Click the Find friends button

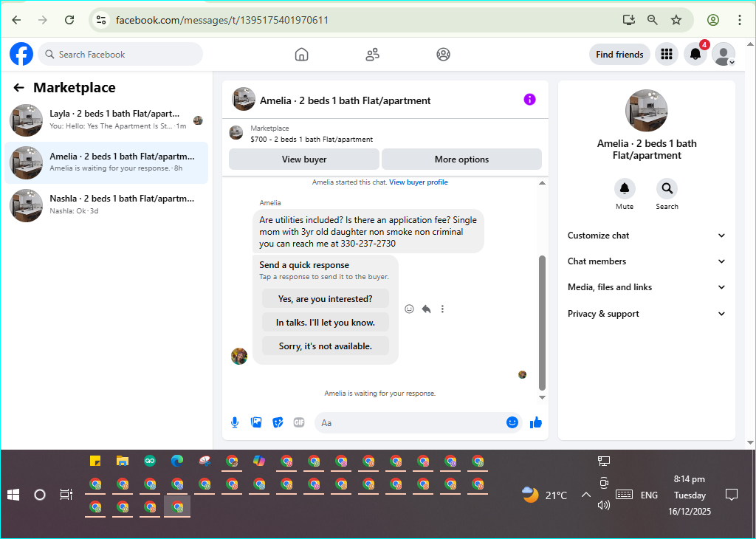619,55
